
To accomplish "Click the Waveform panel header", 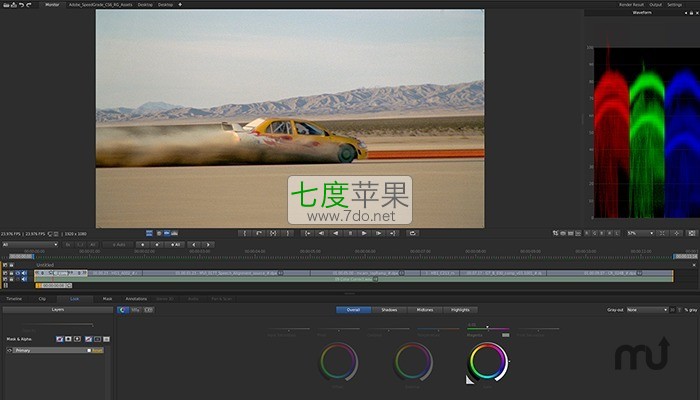I will coord(642,13).
